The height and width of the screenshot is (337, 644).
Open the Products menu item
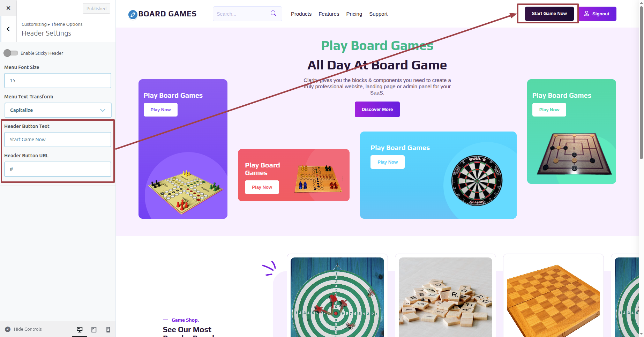coord(301,14)
